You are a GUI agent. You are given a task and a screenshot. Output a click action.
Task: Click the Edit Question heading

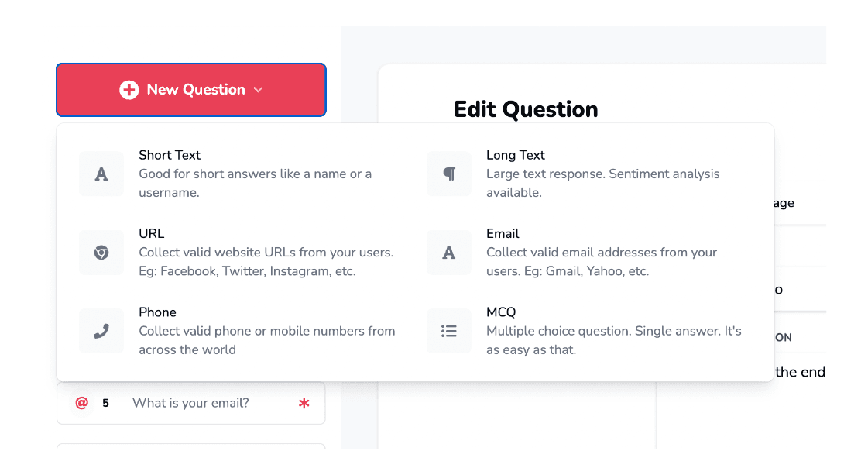526,109
